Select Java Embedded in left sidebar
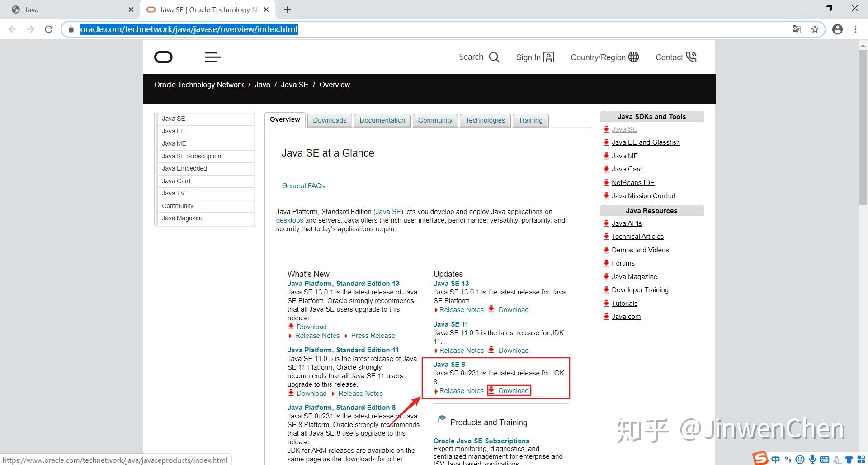 [205, 168]
